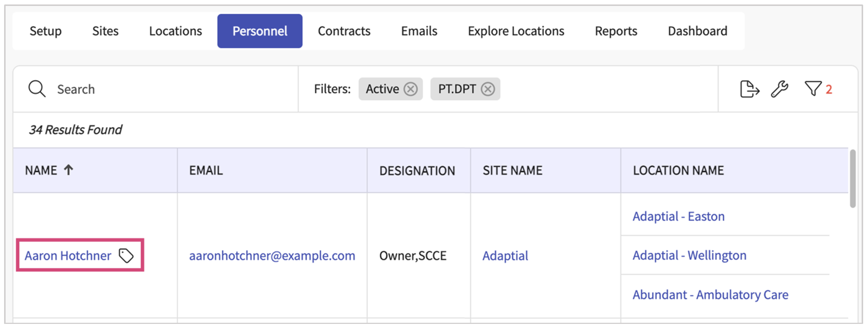Screen dimensions: 868x328
Task: Click the magnifying glass search icon
Action: [37, 89]
